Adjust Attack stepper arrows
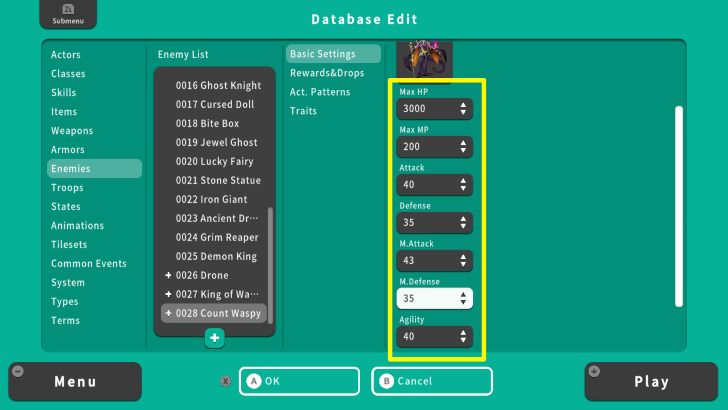 pos(463,185)
